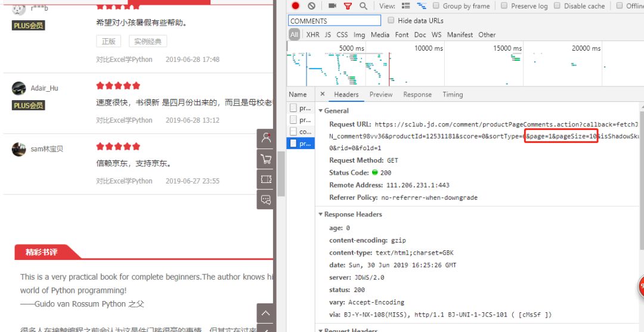This screenshot has width=644, height=332.
Task: Clear the network log
Action: [x=311, y=6]
